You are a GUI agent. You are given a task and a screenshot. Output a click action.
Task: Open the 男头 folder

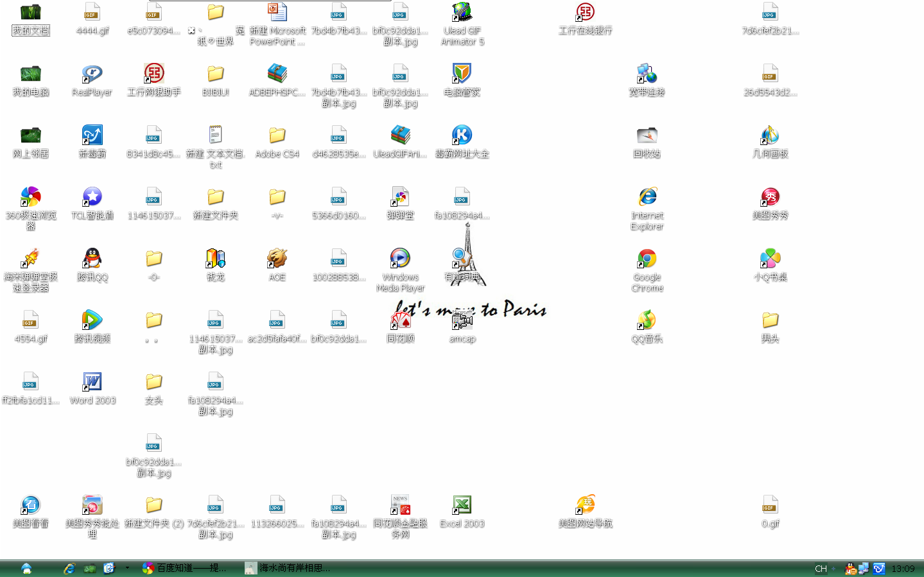point(770,320)
